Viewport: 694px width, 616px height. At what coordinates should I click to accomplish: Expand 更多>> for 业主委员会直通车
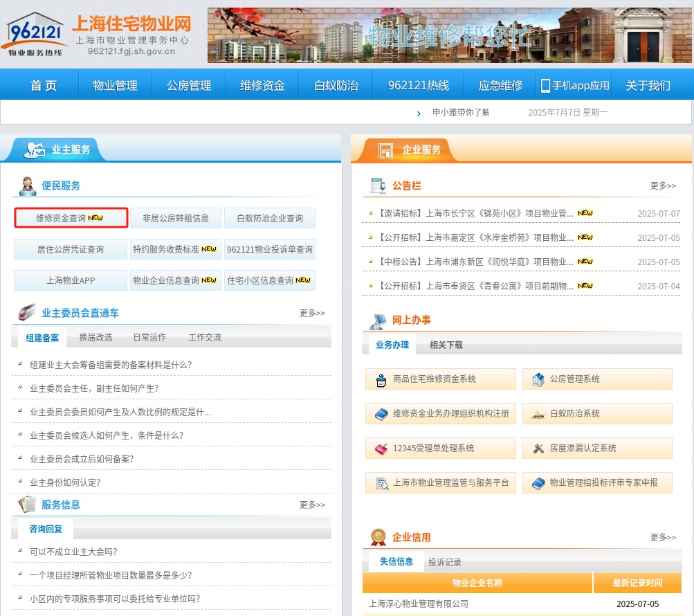312,313
